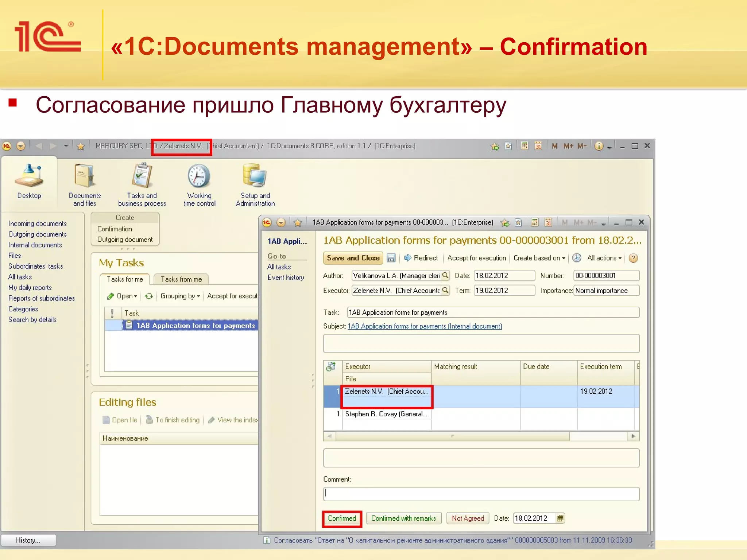Image resolution: width=747 pixels, height=560 pixels.
Task: Open Incoming documents link
Action: coord(38,223)
